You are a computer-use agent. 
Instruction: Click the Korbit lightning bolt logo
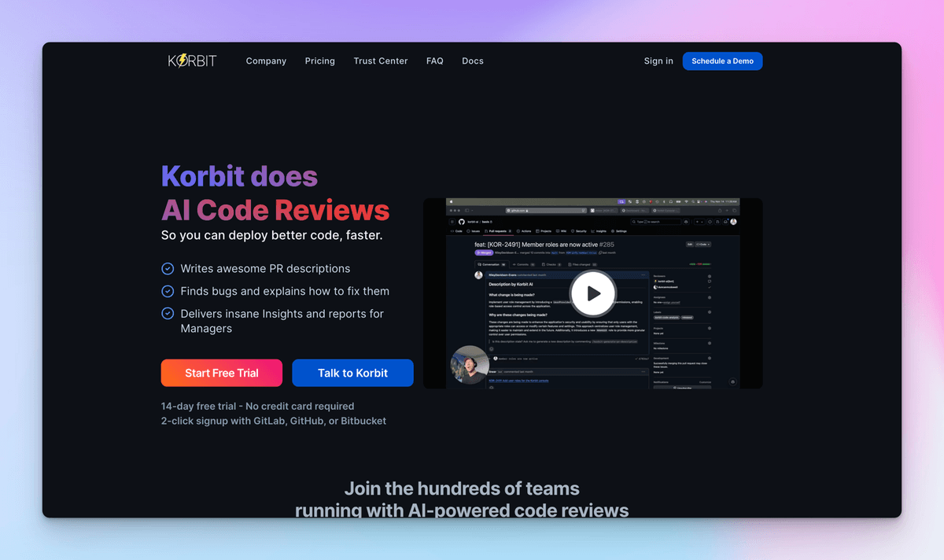184,60
